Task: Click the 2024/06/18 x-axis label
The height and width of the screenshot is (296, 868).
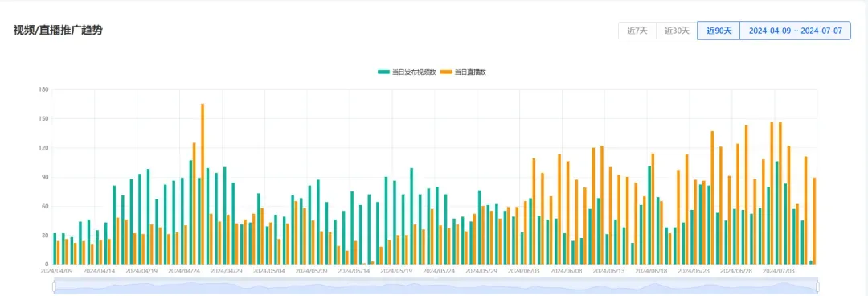Action: 652,271
